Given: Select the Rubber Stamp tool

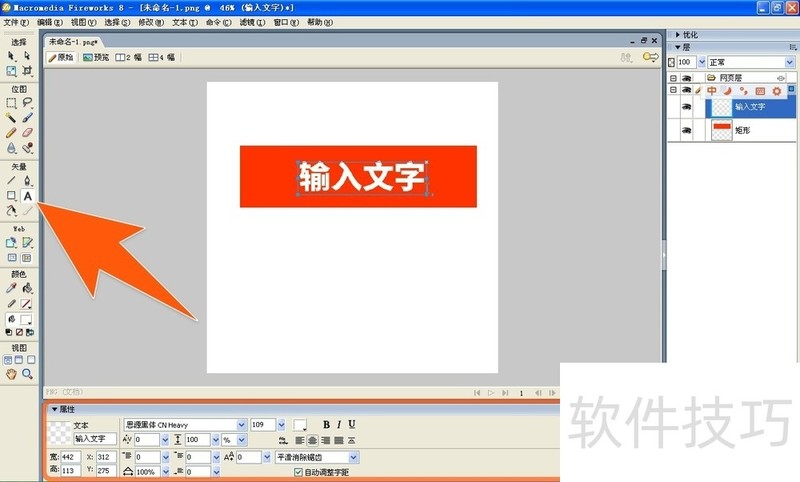Looking at the screenshot, I should click(x=27, y=148).
